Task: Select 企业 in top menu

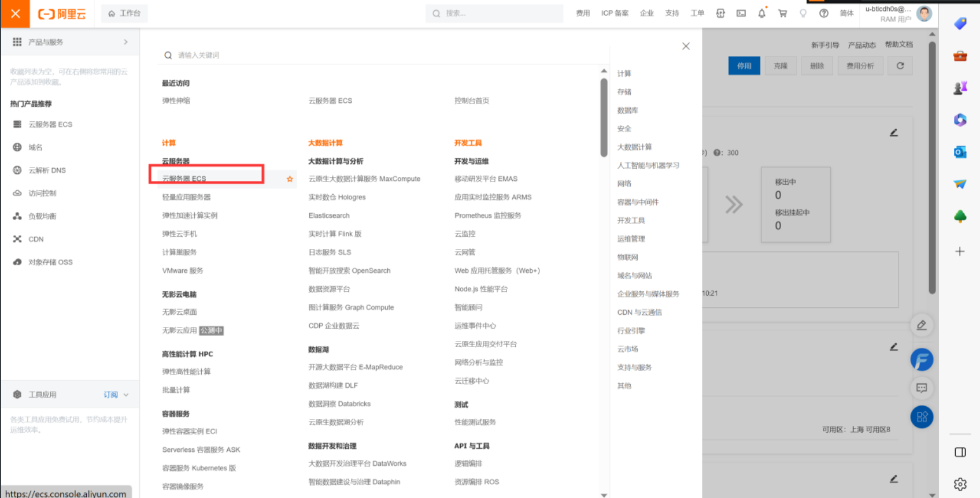Action: (x=646, y=13)
